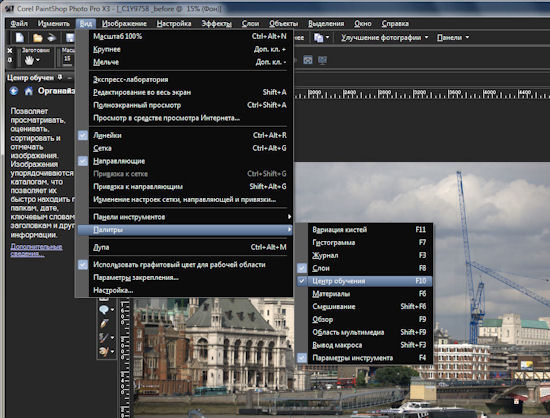The width and height of the screenshot is (550, 418).
Task: Show the Материалы palette
Action: (364, 294)
